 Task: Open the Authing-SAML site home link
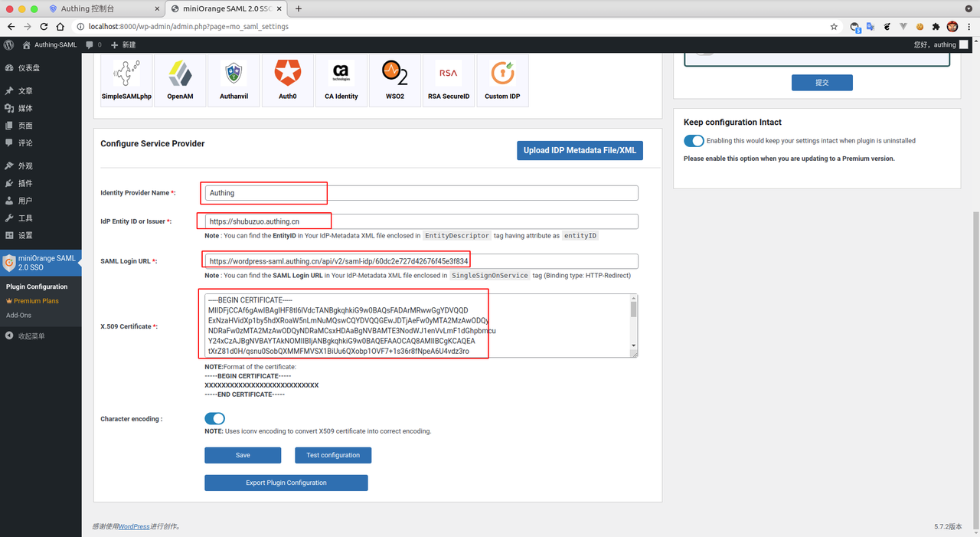[x=51, y=44]
